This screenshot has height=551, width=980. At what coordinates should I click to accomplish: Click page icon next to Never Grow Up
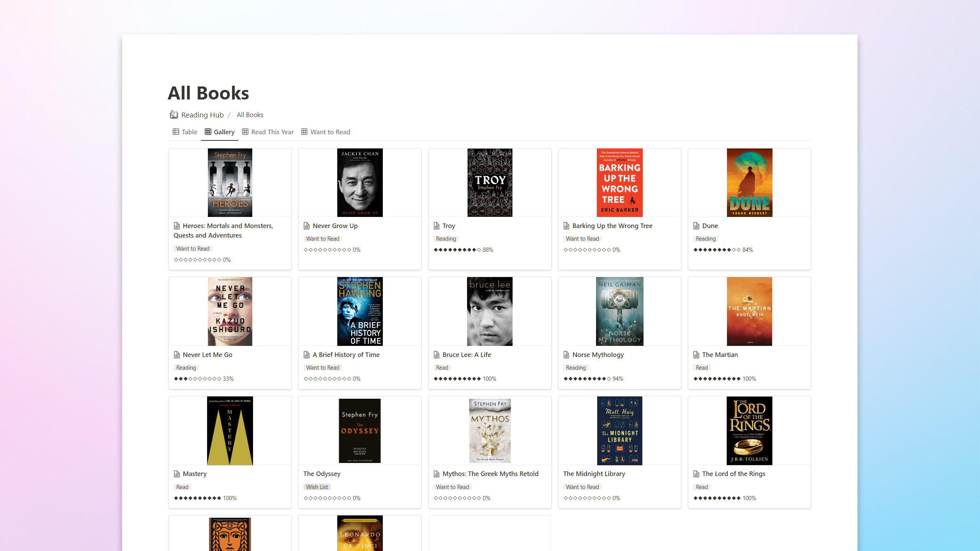point(307,226)
